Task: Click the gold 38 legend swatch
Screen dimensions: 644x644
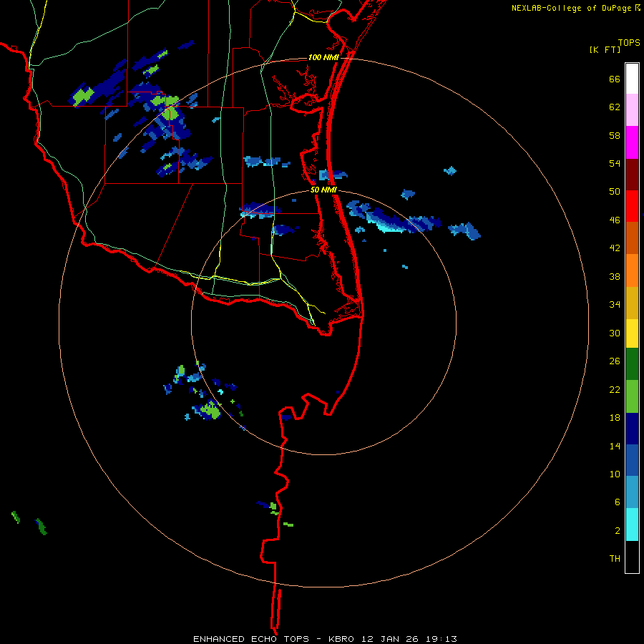Action: pyautogui.click(x=632, y=303)
